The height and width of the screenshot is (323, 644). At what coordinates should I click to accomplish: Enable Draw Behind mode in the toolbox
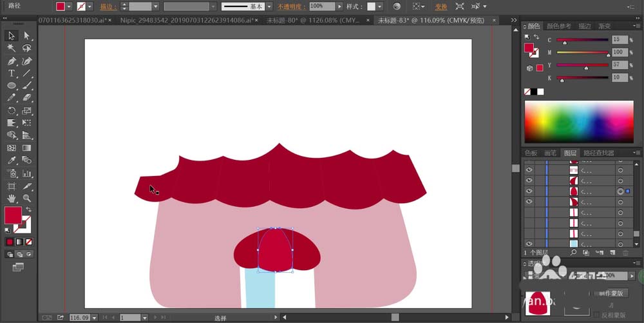(x=19, y=255)
